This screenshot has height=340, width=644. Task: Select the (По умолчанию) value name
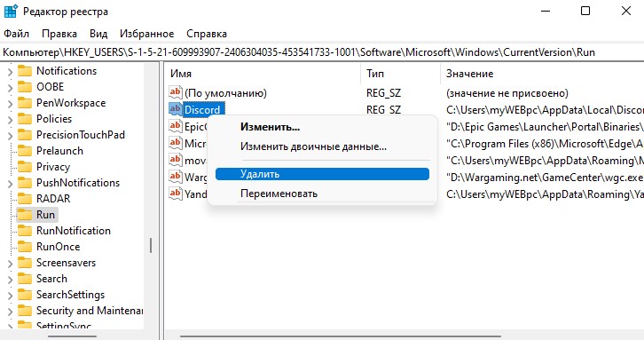pos(225,93)
